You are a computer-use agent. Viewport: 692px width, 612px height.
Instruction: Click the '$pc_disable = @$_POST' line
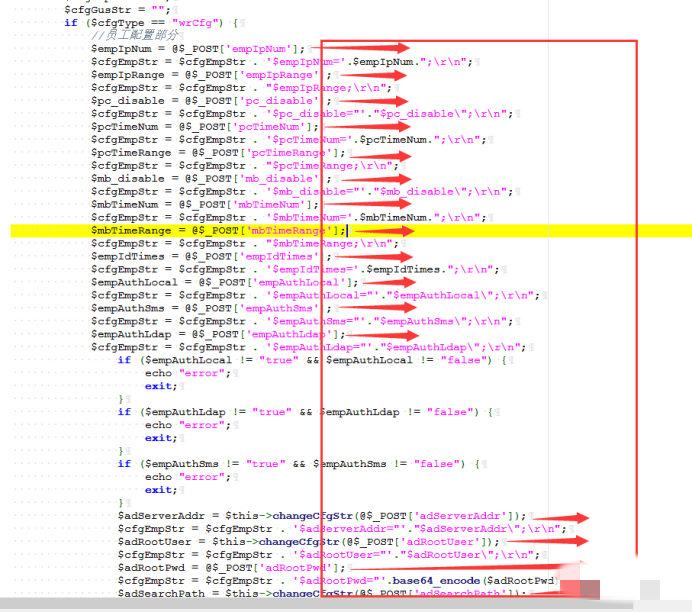(x=211, y=101)
